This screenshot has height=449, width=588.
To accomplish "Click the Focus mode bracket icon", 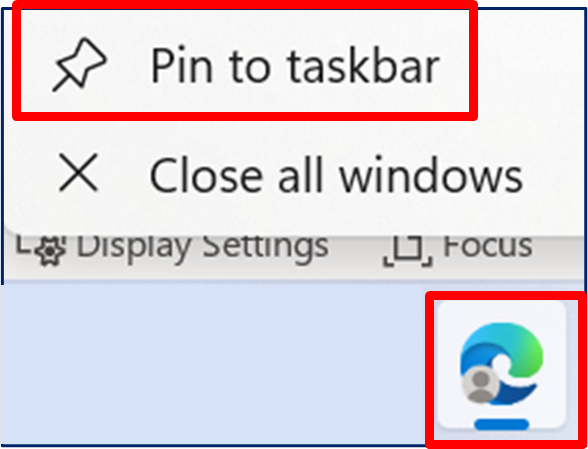I will pos(407,251).
